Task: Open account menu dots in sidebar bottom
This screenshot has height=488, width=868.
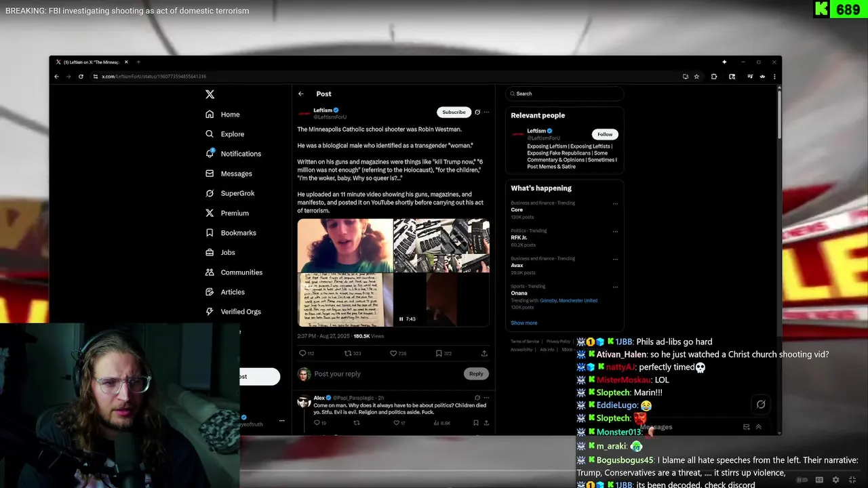Action: [x=281, y=421]
